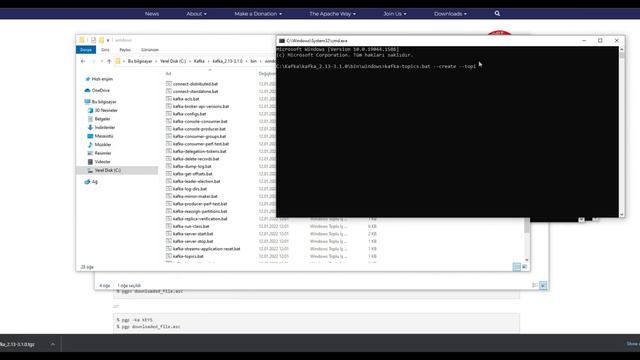Click bin in the address breadcrumb
The image size is (640, 360).
pos(253,61)
